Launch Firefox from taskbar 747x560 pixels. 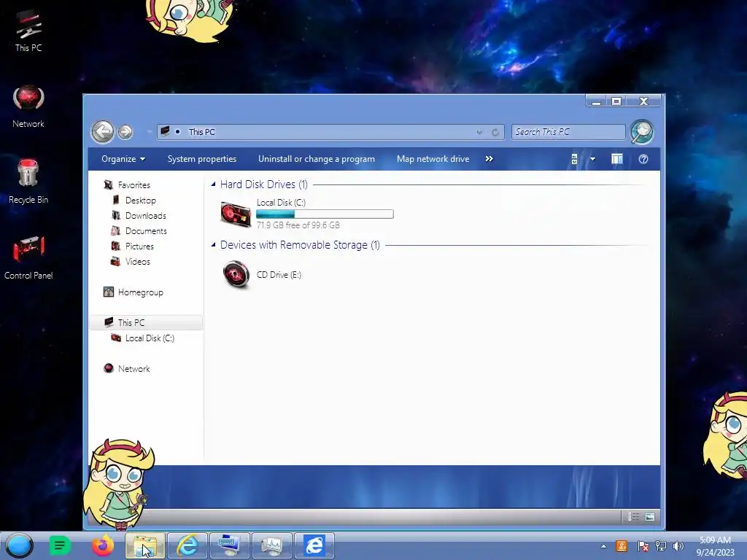point(103,545)
